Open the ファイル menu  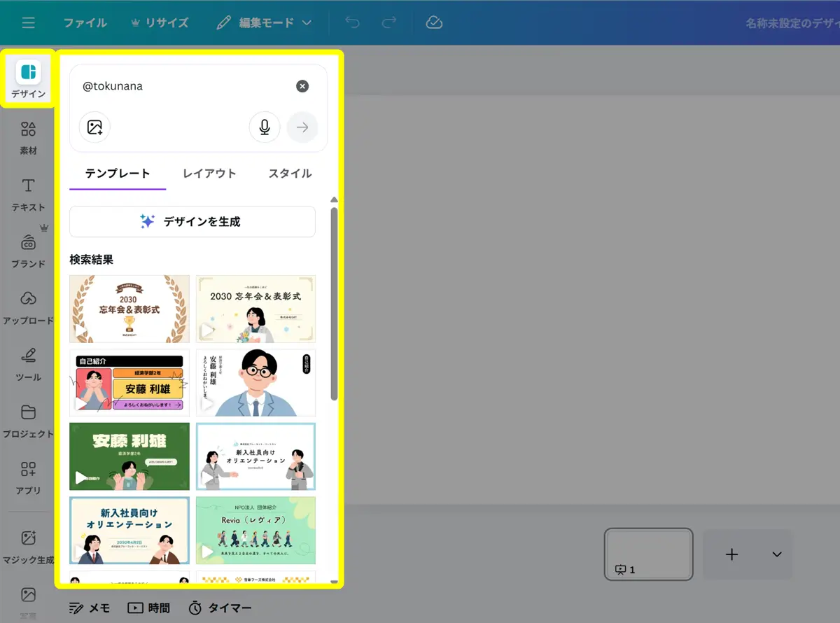(85, 23)
